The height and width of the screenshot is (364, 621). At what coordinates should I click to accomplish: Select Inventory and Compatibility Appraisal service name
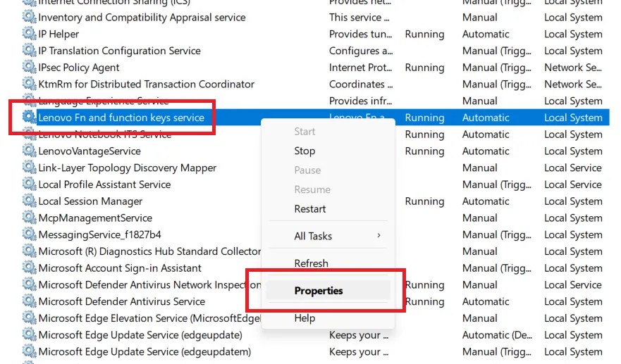(x=142, y=18)
